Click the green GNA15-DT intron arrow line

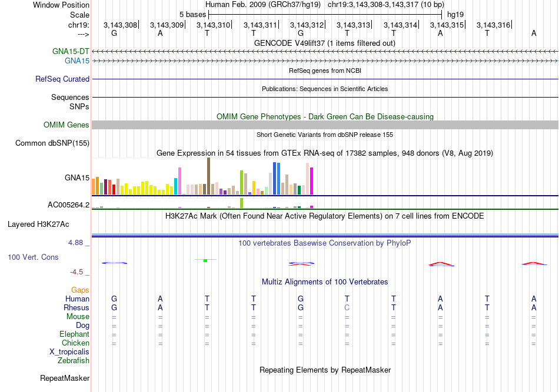[x=325, y=52]
